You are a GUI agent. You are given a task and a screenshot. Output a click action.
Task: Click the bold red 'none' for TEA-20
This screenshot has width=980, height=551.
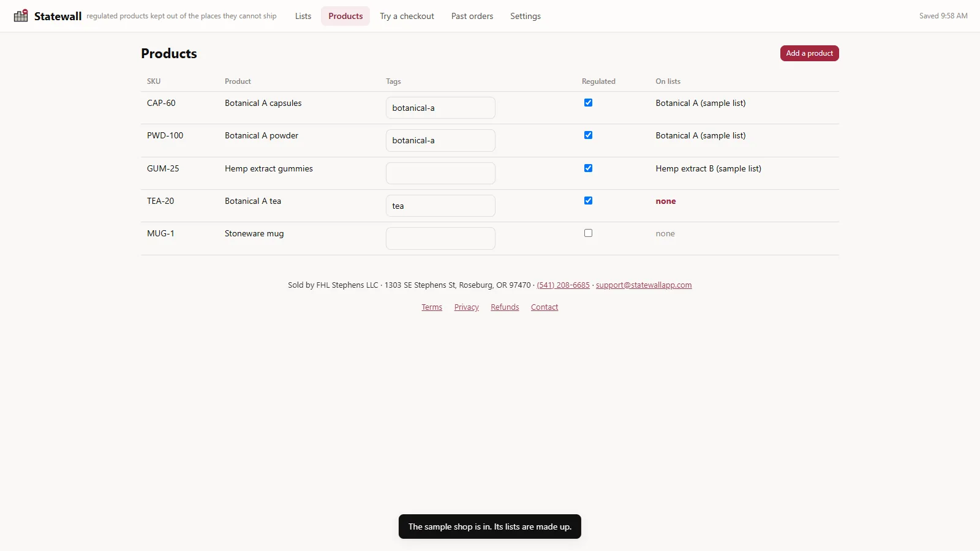[x=666, y=201]
